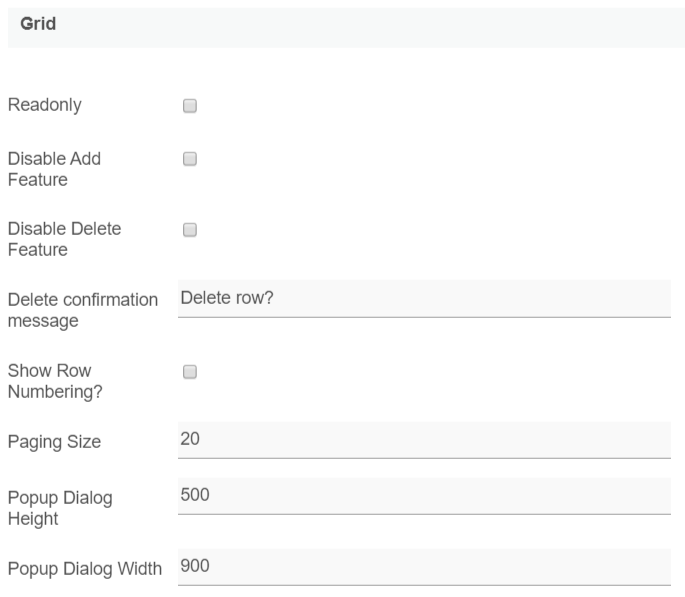
Task: Click the Delete confirmation message input field
Action: pos(424,298)
